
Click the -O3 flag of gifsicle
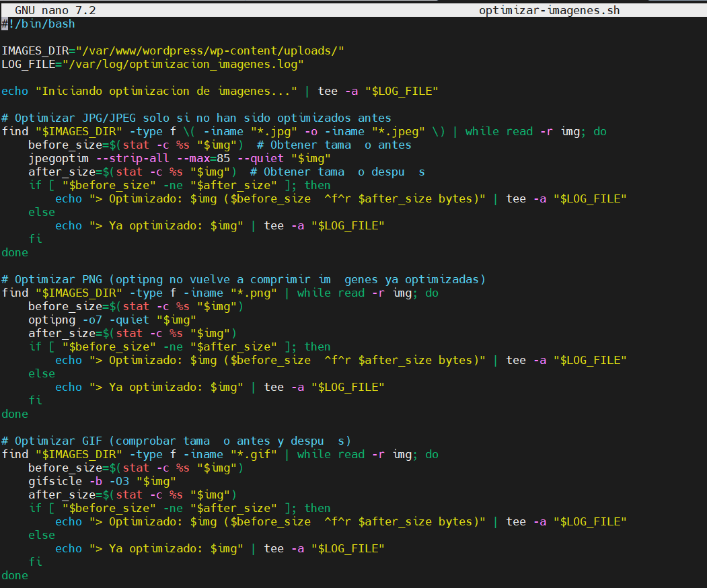tap(118, 481)
